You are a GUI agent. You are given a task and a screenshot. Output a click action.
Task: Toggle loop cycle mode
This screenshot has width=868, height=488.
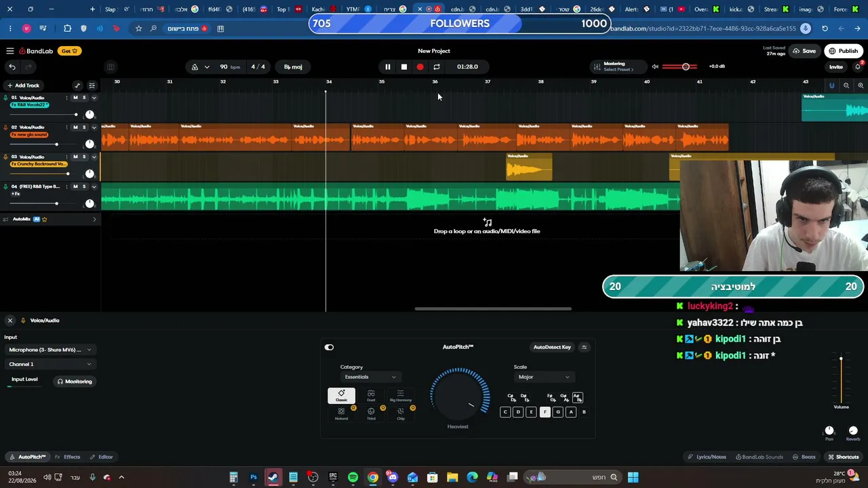pyautogui.click(x=437, y=66)
